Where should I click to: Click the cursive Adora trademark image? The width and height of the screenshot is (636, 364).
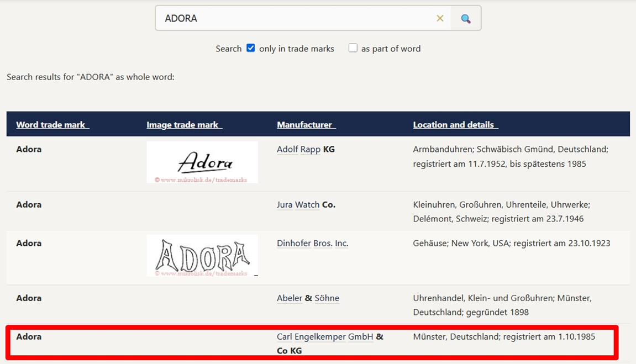(202, 162)
